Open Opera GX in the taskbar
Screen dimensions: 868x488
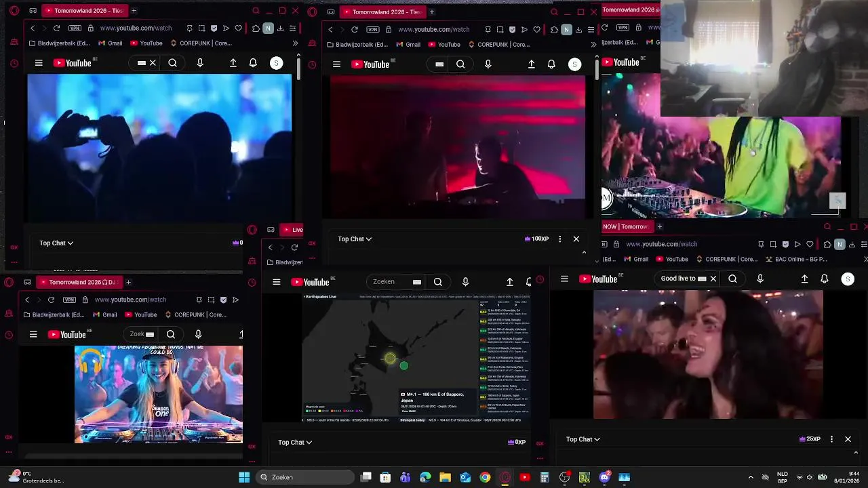click(505, 477)
